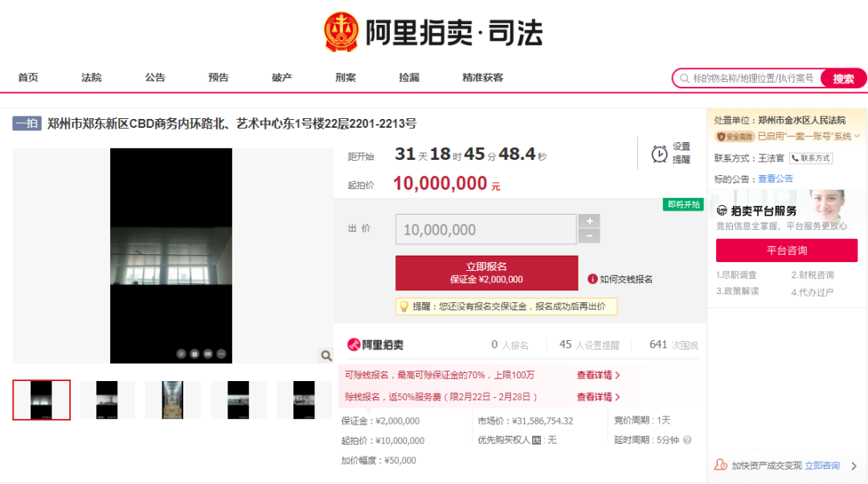Open the 破产 navigation item
Image resolution: width=868 pixels, height=484 pixels.
tap(282, 77)
